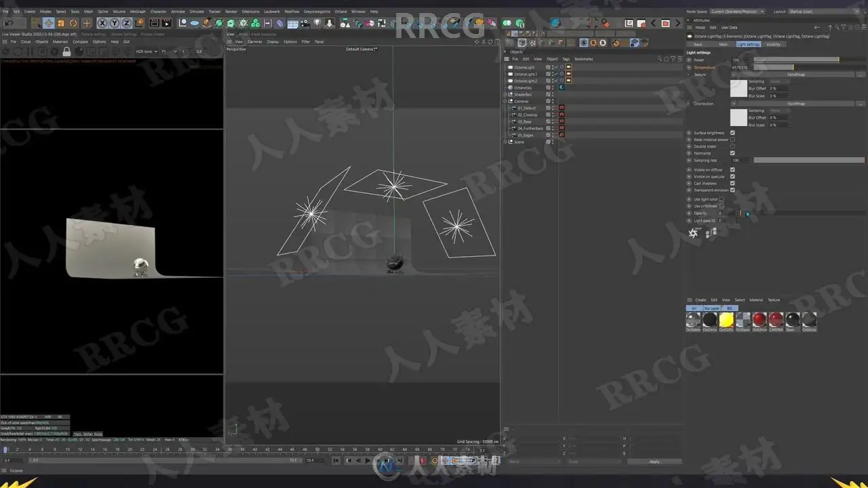Open the Floor grid tool
The image size is (868, 488).
293,23
